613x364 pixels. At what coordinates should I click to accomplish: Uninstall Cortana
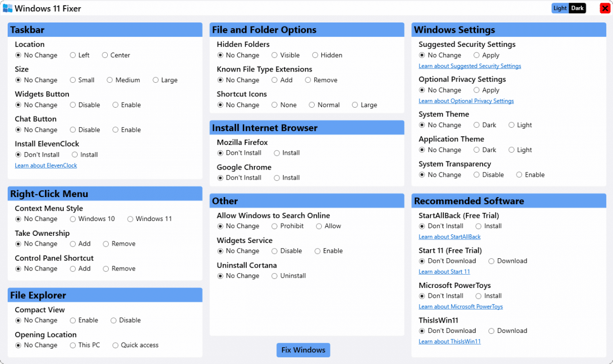coord(275,276)
